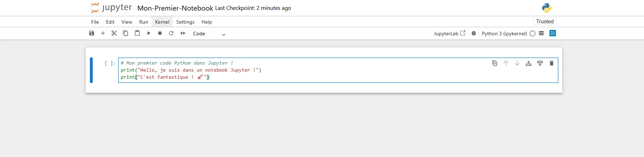Switch kernel via Python 3 (ipykernel) label

point(504,34)
